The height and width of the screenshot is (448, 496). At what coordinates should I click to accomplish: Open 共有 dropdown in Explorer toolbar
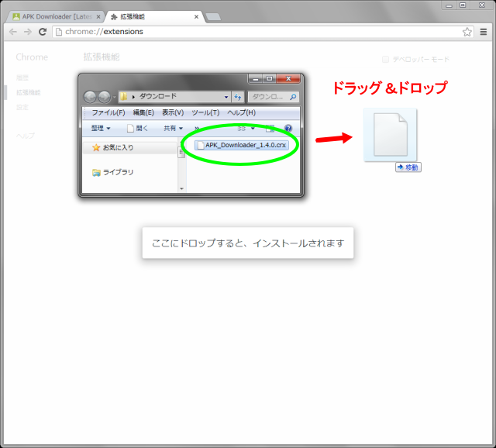click(173, 128)
